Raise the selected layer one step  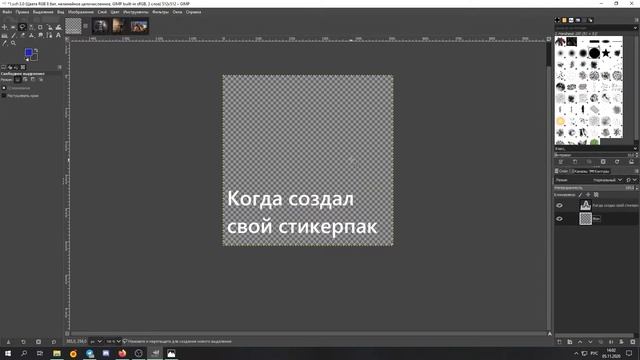coord(580,342)
